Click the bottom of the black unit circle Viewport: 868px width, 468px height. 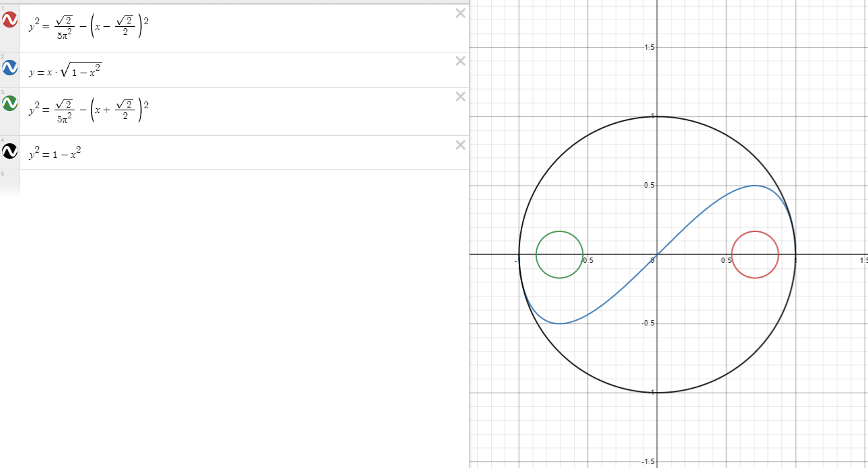[657, 393]
